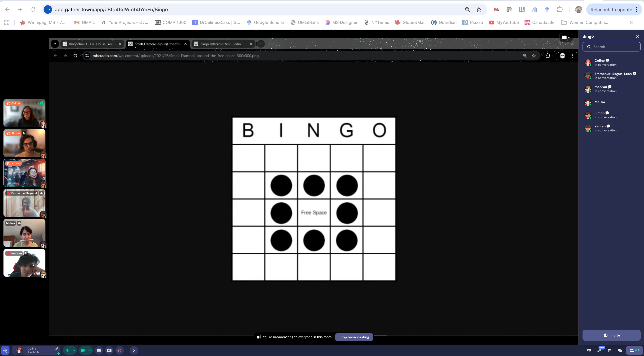Viewport: 644px width, 356px height.
Task: Expand microphone options arrow
Action: [73, 350]
